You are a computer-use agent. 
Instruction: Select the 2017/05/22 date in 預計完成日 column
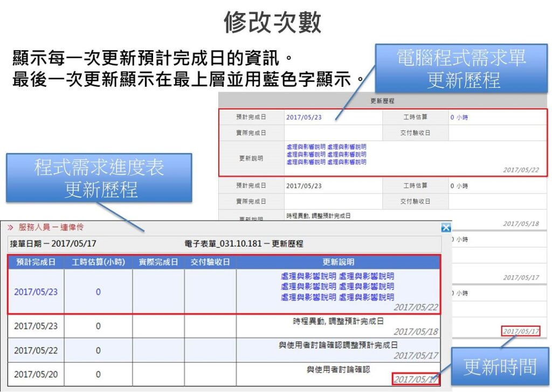[36, 350]
